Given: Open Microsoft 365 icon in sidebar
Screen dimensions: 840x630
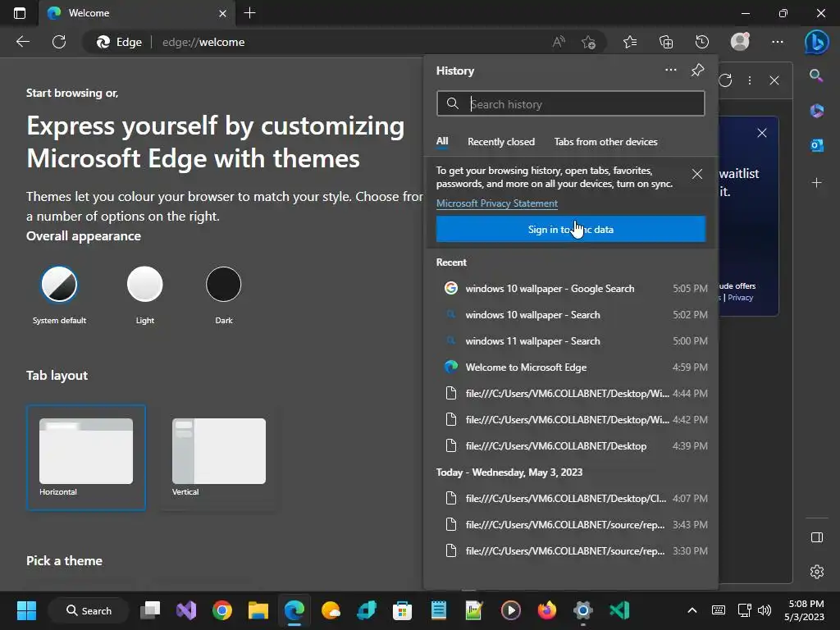Looking at the screenshot, I should click(x=816, y=111).
